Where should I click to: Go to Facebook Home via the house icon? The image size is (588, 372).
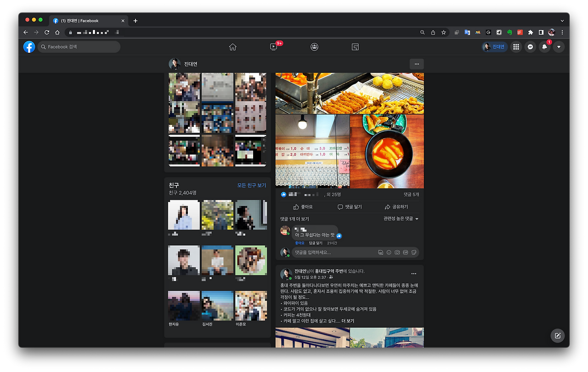[233, 47]
